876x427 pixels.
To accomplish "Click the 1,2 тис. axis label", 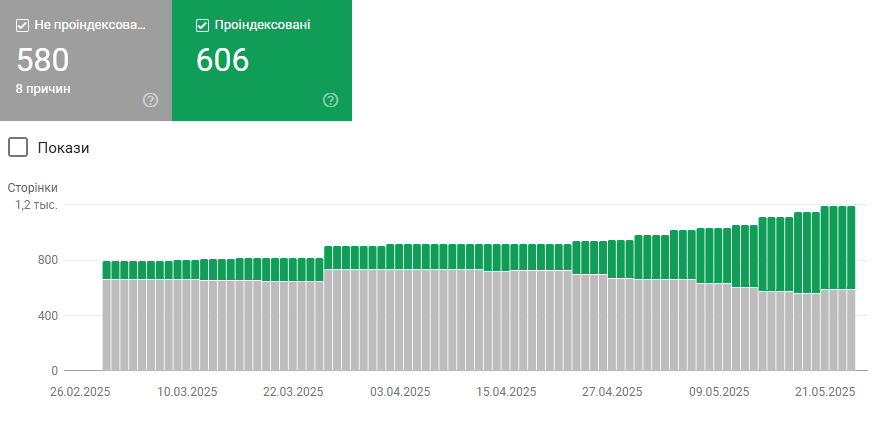I will 36,205.
